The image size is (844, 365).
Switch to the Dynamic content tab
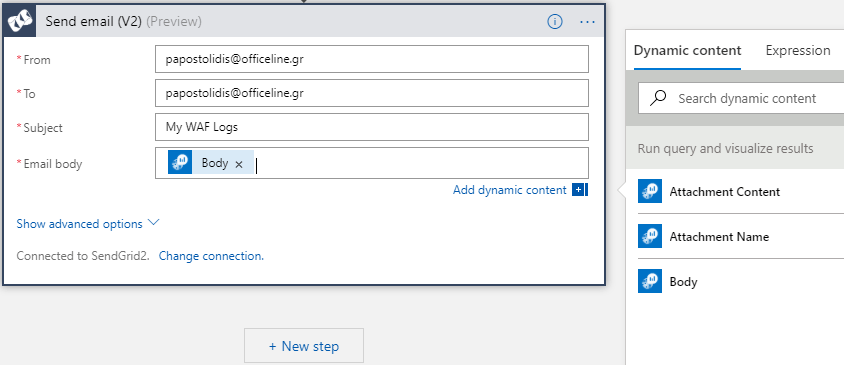687,51
